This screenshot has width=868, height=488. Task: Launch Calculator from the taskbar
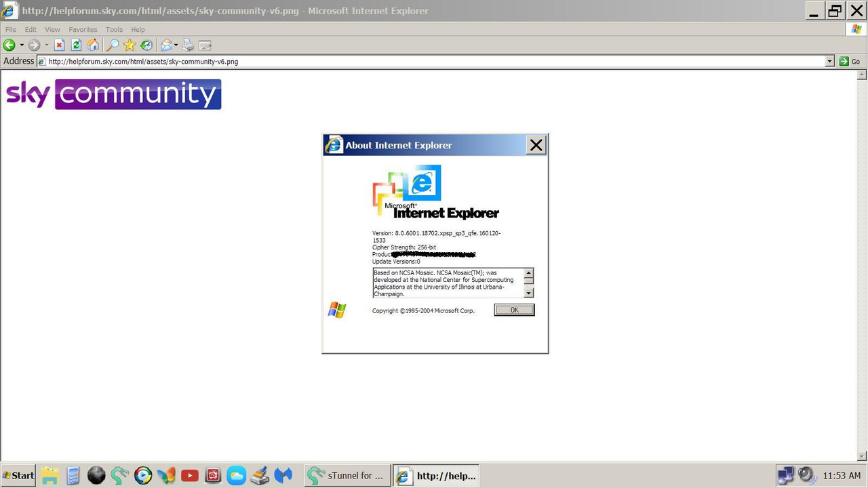(x=73, y=475)
